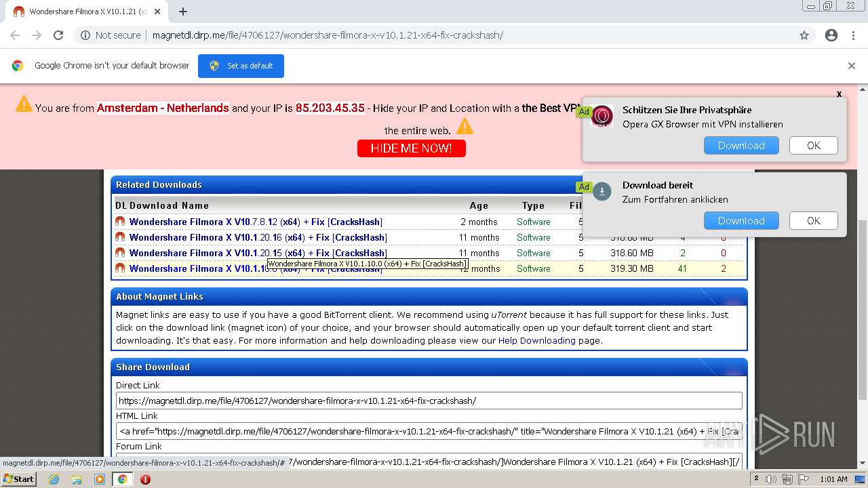
Task: Open the Chrome profile avatar
Action: [831, 35]
